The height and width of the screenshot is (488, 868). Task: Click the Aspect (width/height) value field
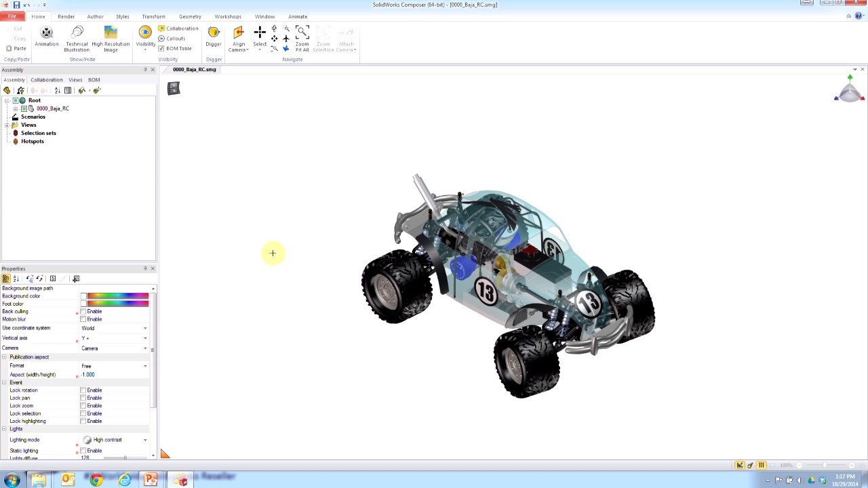tap(114, 375)
